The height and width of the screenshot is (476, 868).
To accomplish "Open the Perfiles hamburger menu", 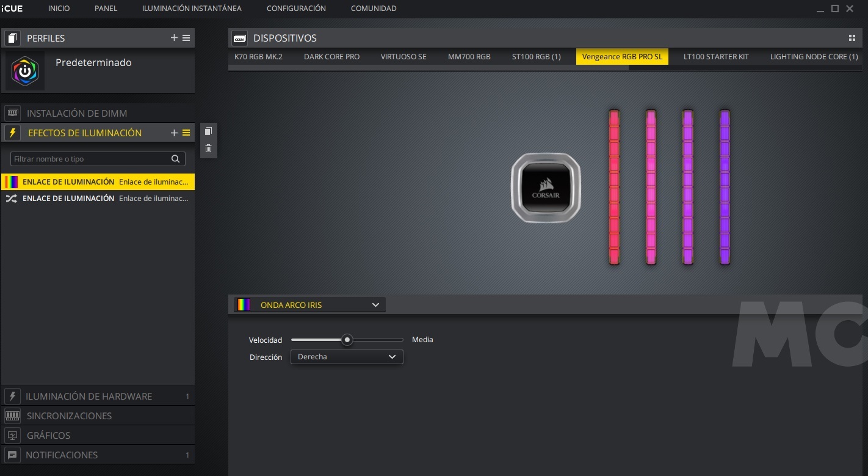I will click(186, 38).
